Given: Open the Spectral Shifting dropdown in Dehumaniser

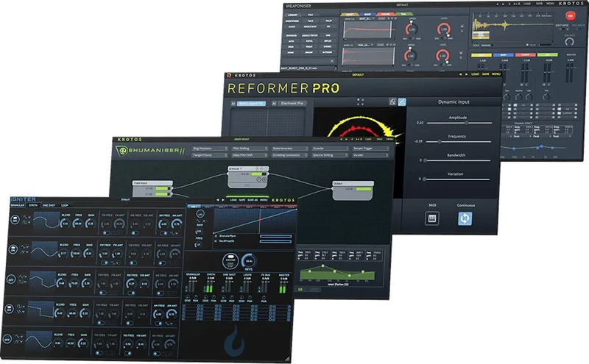Looking at the screenshot, I should point(330,155).
